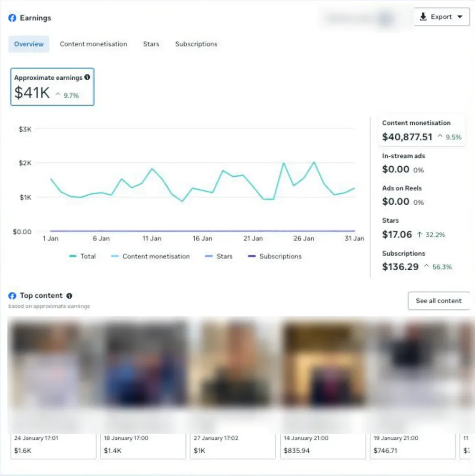Click the 9.7% earnings change indicator

pyautogui.click(x=67, y=95)
